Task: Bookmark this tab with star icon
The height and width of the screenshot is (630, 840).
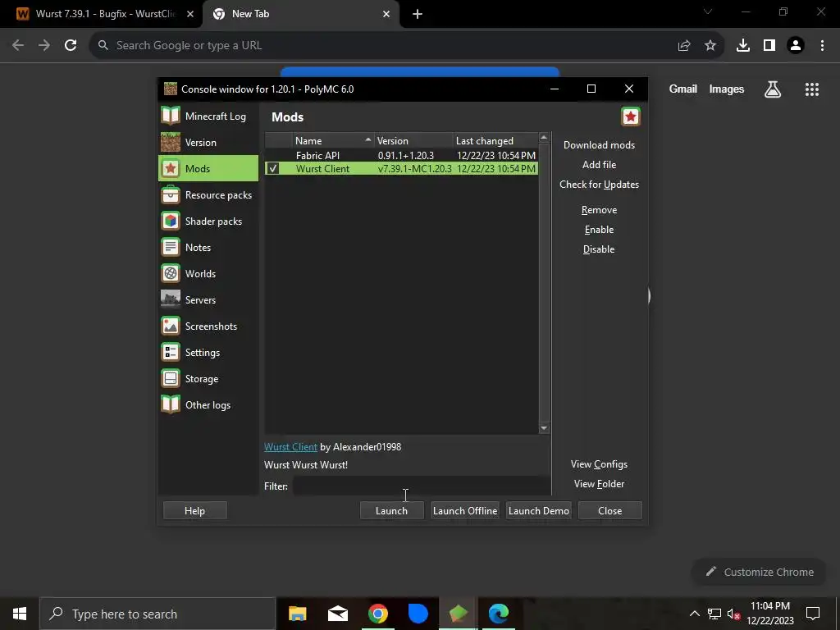Action: pyautogui.click(x=710, y=46)
